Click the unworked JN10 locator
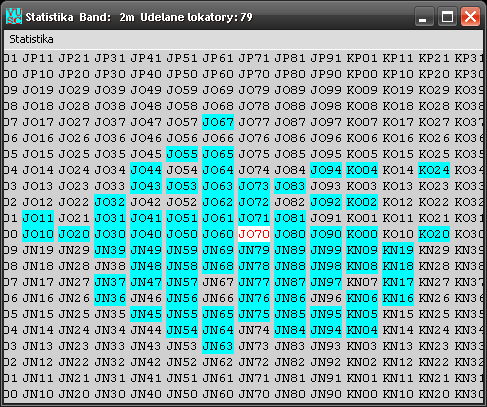Viewport: 487px width, 407px height. pyautogui.click(x=38, y=394)
